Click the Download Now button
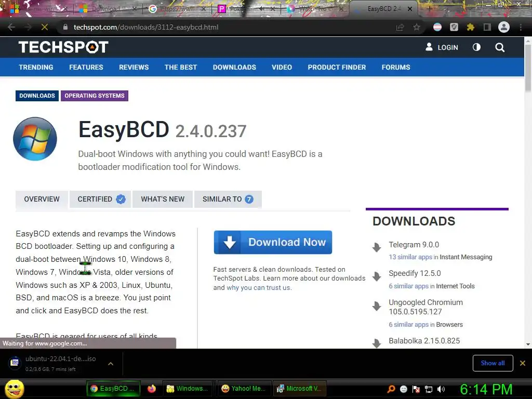Viewport: 532px width, 399px height. point(273,242)
